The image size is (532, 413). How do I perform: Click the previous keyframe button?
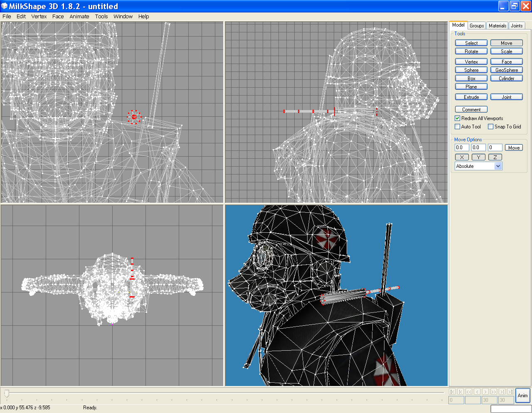coord(461,391)
